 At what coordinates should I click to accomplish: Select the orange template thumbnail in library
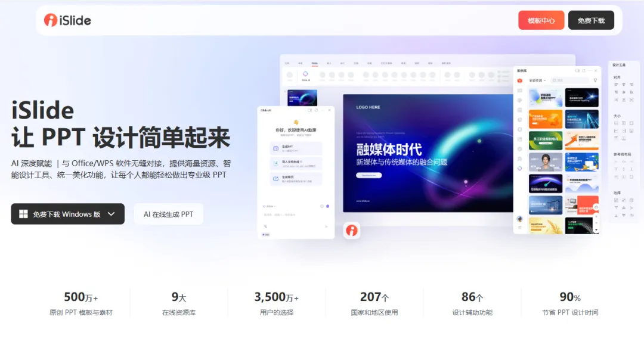pyautogui.click(x=546, y=119)
